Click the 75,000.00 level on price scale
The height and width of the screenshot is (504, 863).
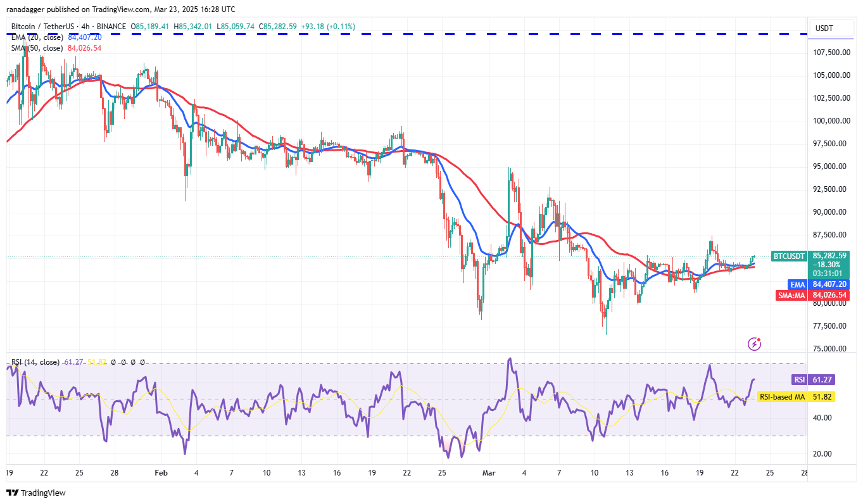coord(831,349)
